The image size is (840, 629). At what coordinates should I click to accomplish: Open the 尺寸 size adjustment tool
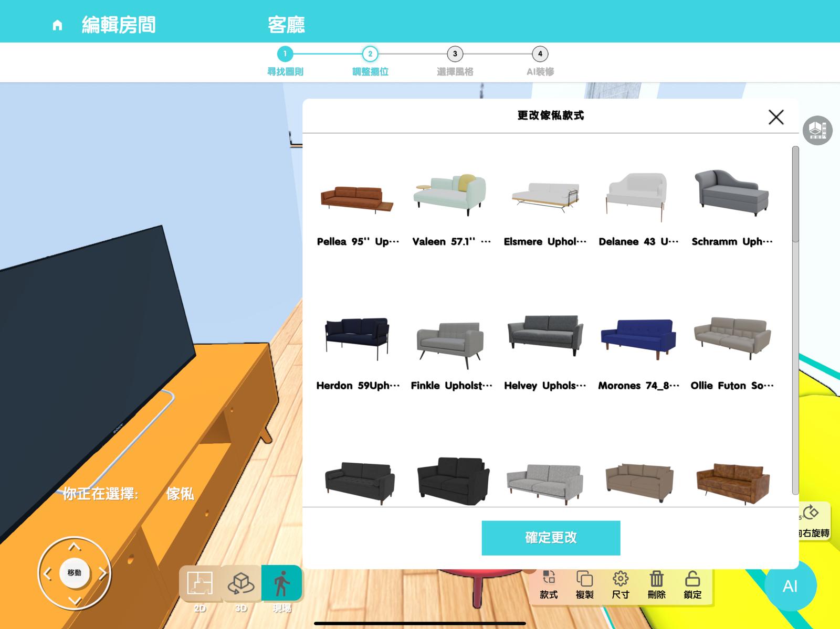pyautogui.click(x=621, y=587)
